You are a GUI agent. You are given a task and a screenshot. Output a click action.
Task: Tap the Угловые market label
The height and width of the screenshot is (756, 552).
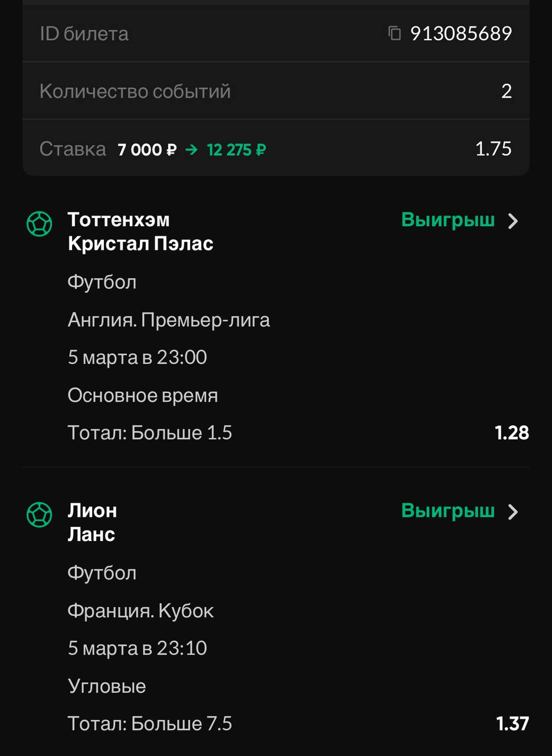point(107,686)
